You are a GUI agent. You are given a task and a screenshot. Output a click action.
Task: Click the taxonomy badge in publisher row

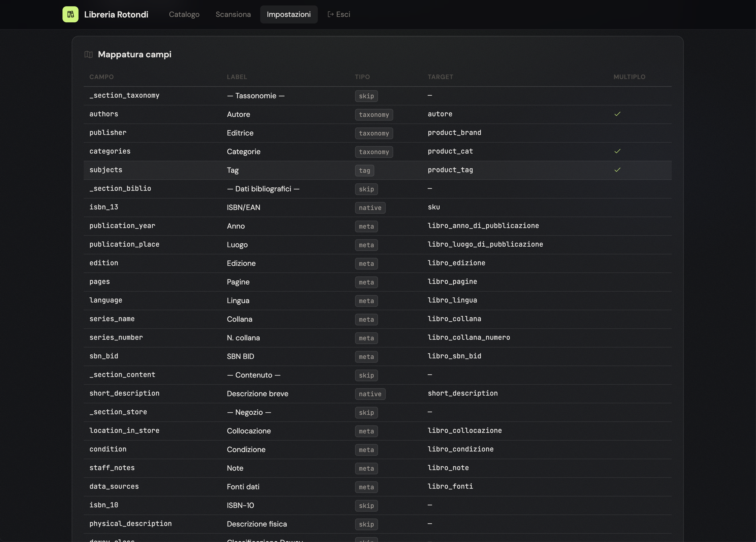point(374,133)
